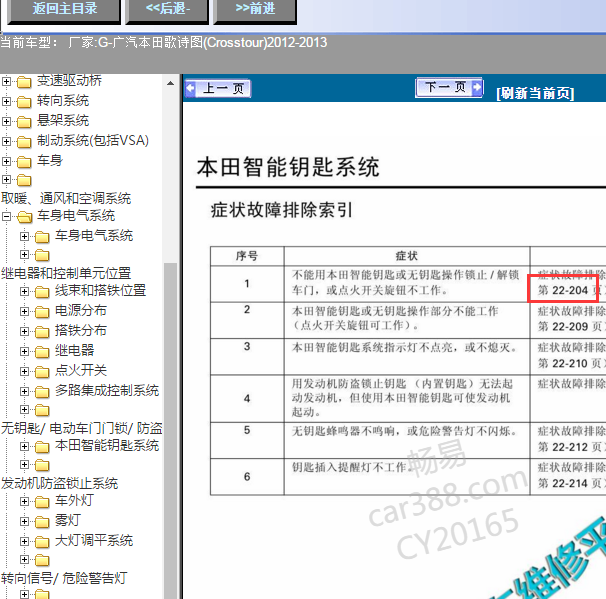
Task: Go to next page with 下一页
Action: [x=449, y=87]
